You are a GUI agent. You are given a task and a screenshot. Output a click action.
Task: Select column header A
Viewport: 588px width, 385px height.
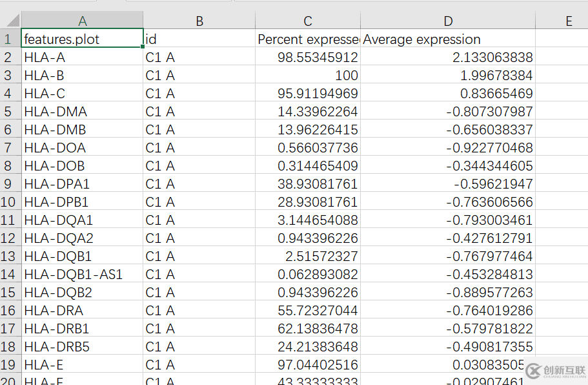click(x=83, y=20)
